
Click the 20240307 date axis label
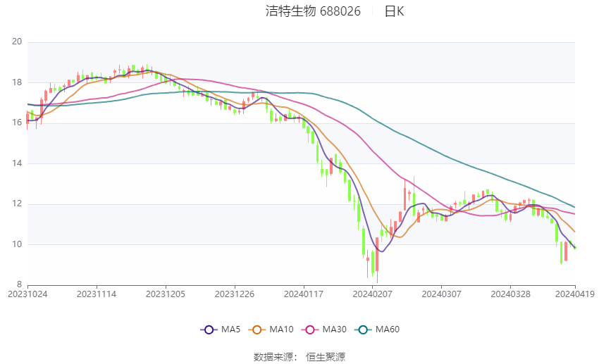(442, 294)
